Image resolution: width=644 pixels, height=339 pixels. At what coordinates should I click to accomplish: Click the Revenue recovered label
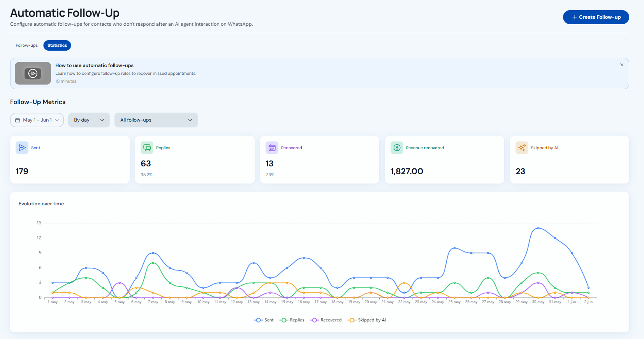425,148
